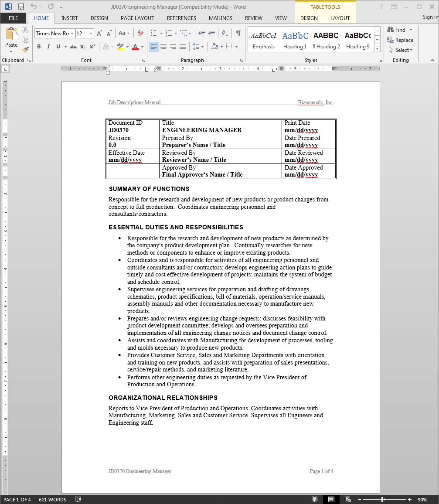The image size is (439, 504).
Task: Open Word Help question mark
Action: click(381, 7)
